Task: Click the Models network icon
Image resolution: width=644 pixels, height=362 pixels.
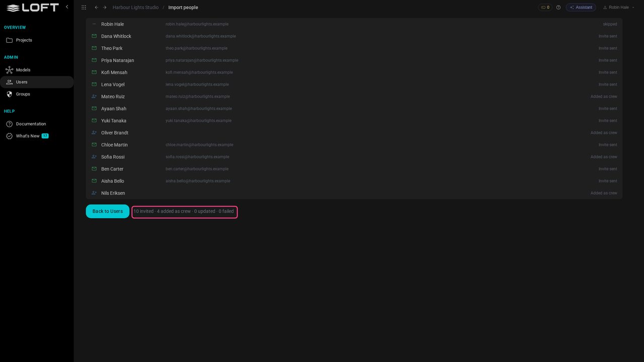Action: coord(9,70)
